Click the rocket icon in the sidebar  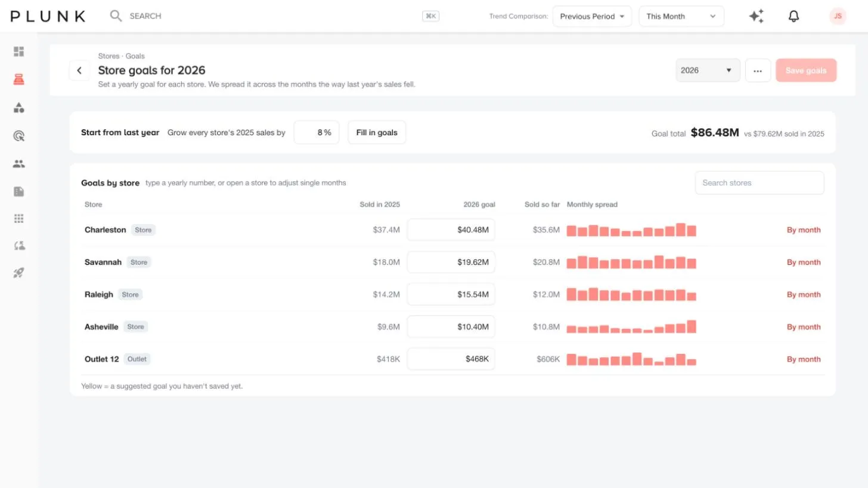click(19, 273)
